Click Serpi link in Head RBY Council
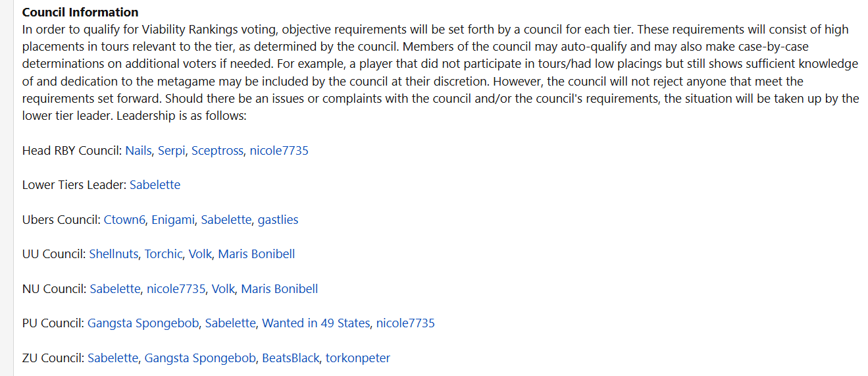This screenshot has height=376, width=868. coord(172,150)
